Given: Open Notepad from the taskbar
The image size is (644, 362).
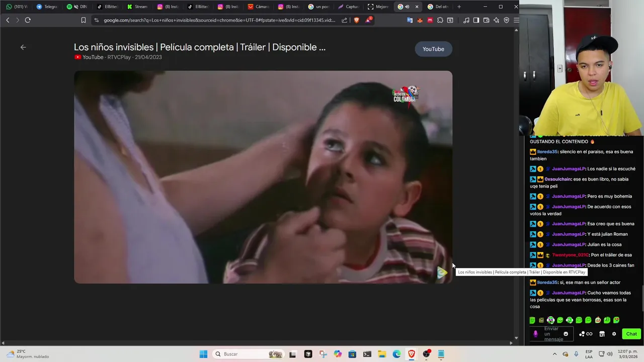Looking at the screenshot, I should pyautogui.click(x=441, y=354).
